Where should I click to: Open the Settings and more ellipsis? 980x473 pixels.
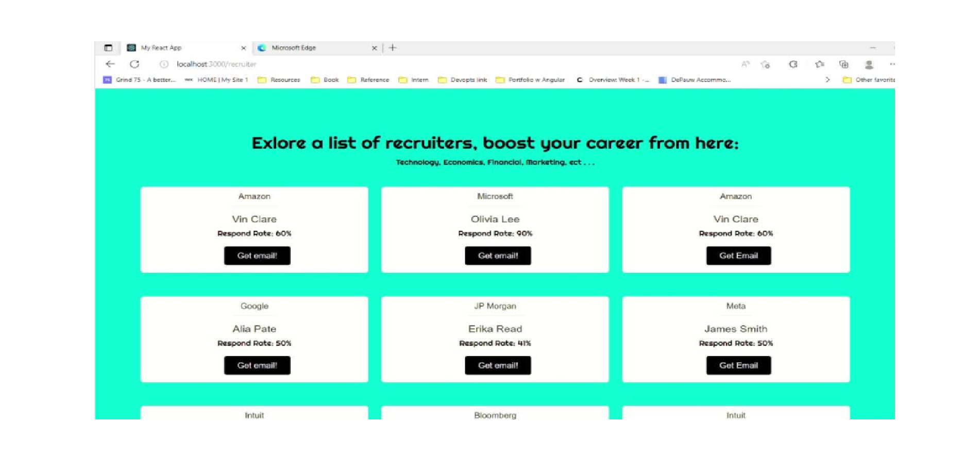pos(892,64)
